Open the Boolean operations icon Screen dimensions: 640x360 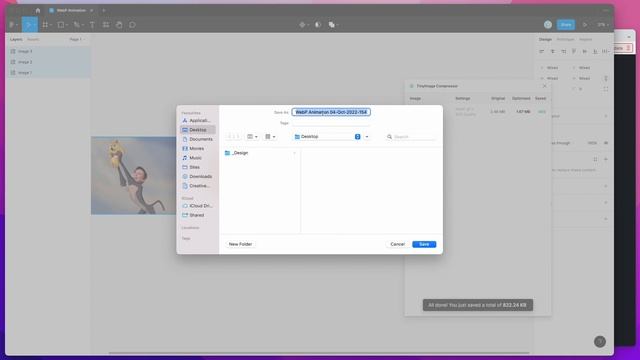click(332, 25)
